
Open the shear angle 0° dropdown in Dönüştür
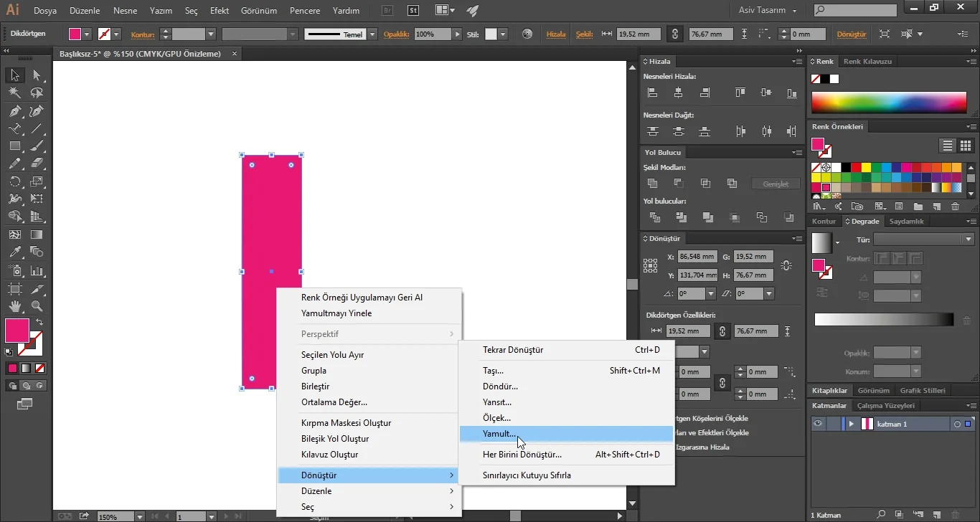(769, 294)
